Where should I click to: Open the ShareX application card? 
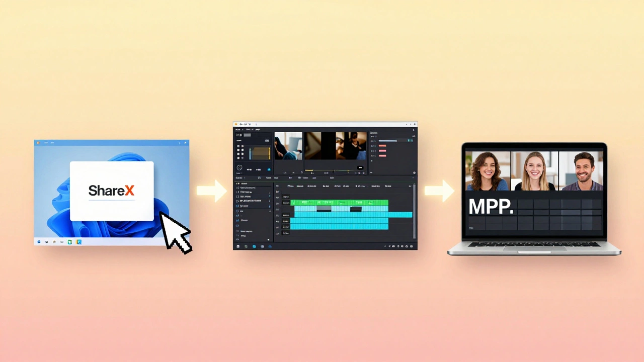coord(111,191)
